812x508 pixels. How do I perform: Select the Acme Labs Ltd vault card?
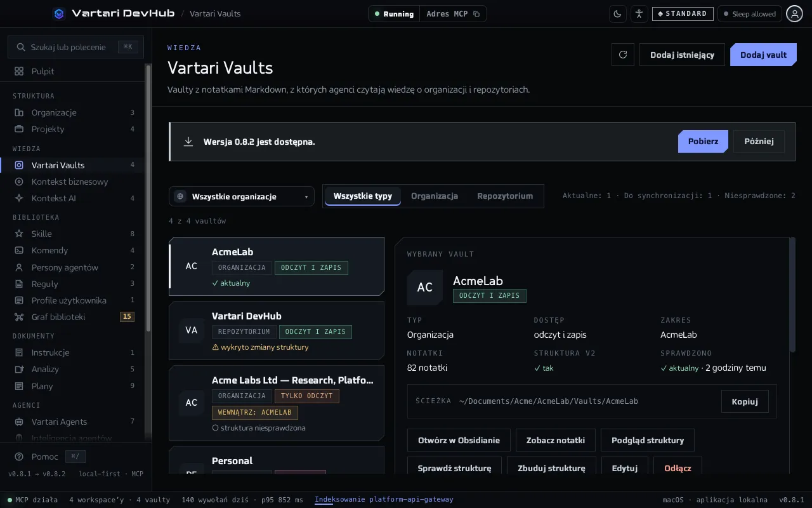click(x=277, y=403)
